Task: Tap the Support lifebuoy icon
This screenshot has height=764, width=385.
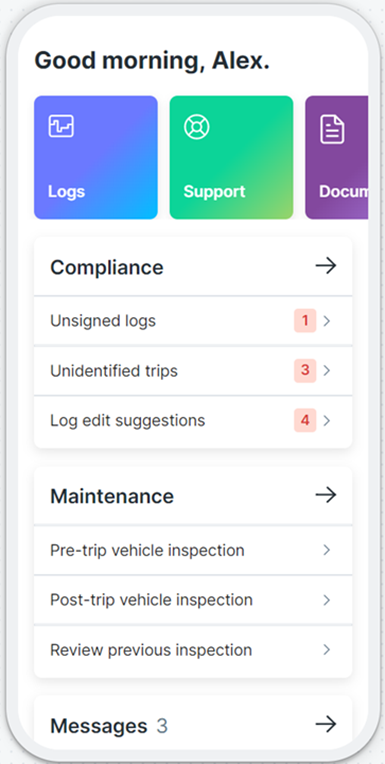Action: point(197,127)
